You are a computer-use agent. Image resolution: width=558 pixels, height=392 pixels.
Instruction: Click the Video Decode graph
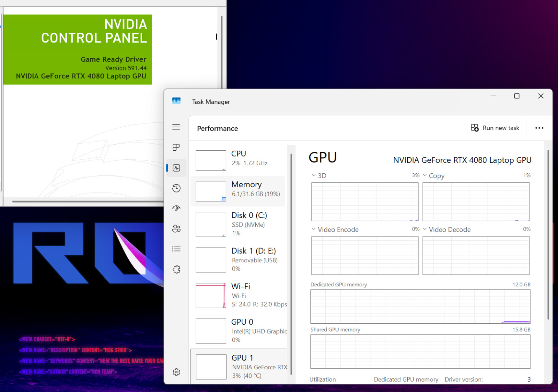click(x=476, y=256)
